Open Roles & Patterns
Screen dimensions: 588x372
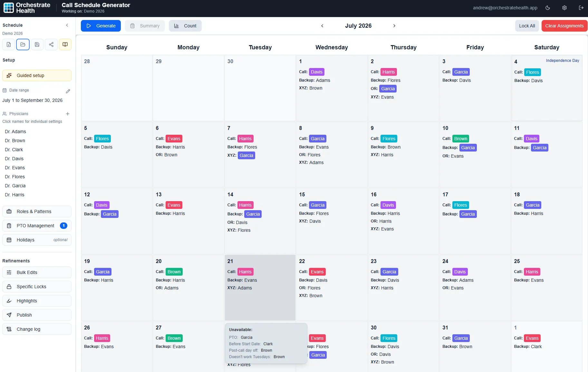tap(37, 211)
